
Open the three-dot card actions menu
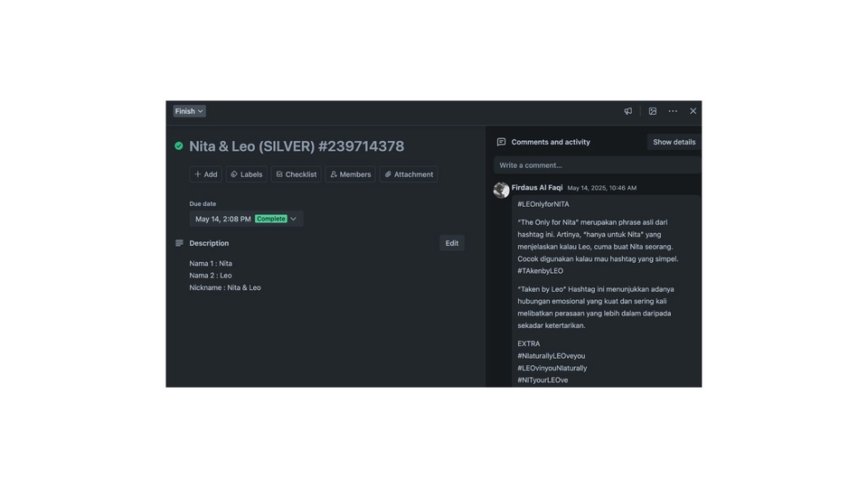673,111
